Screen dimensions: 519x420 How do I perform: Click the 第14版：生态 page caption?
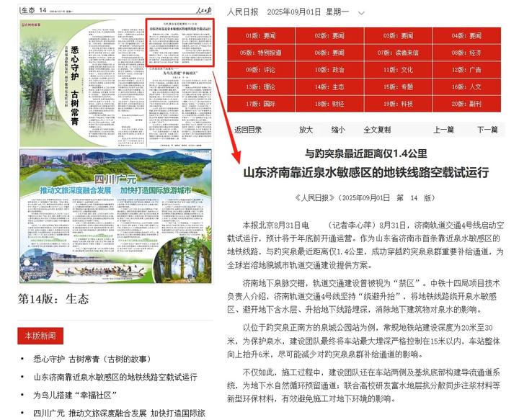pos(53,299)
